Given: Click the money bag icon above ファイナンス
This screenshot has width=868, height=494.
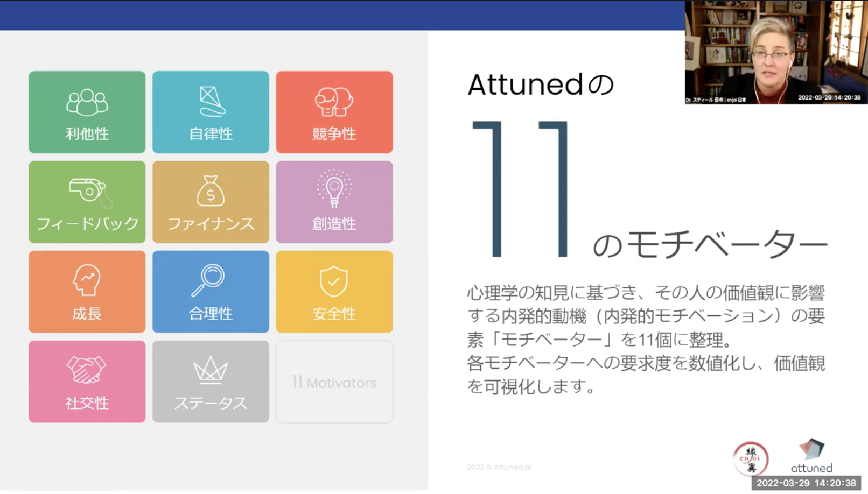Looking at the screenshot, I should coord(211,190).
